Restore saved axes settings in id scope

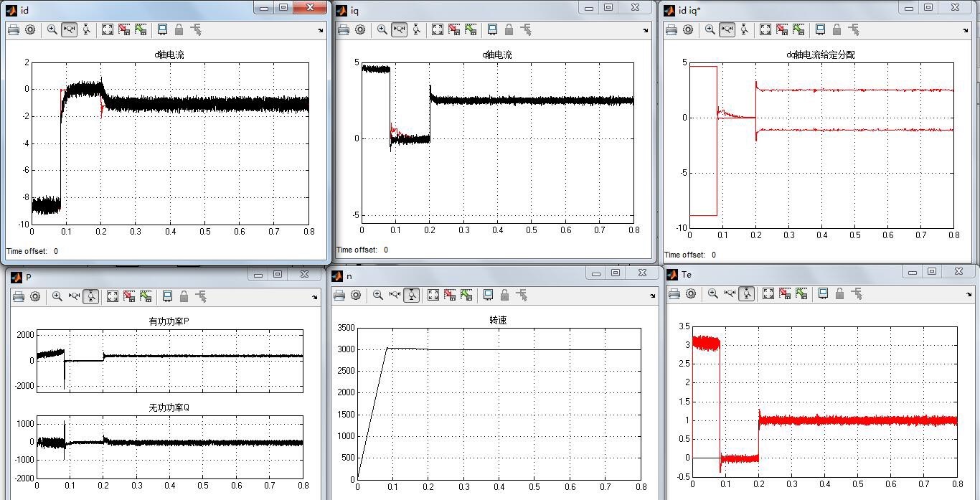[141, 29]
